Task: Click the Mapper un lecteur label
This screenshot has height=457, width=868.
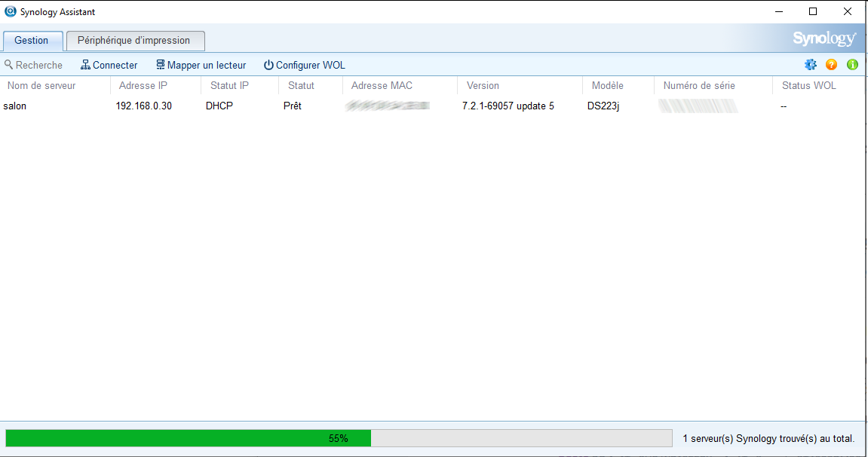Action: click(x=207, y=65)
